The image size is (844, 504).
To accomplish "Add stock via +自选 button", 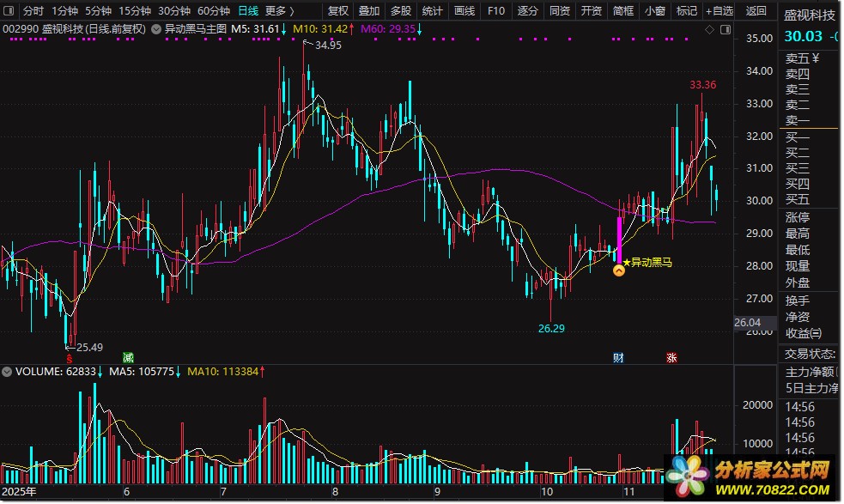I will (719, 11).
